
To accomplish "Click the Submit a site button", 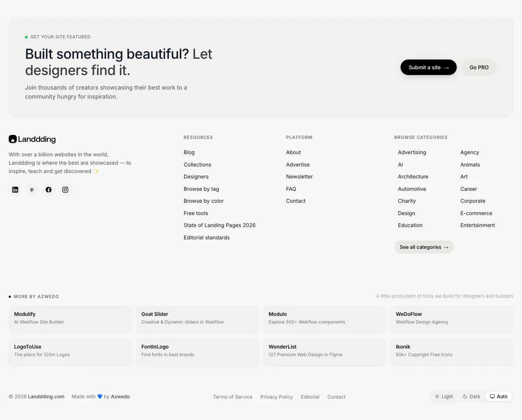I will (x=428, y=67).
